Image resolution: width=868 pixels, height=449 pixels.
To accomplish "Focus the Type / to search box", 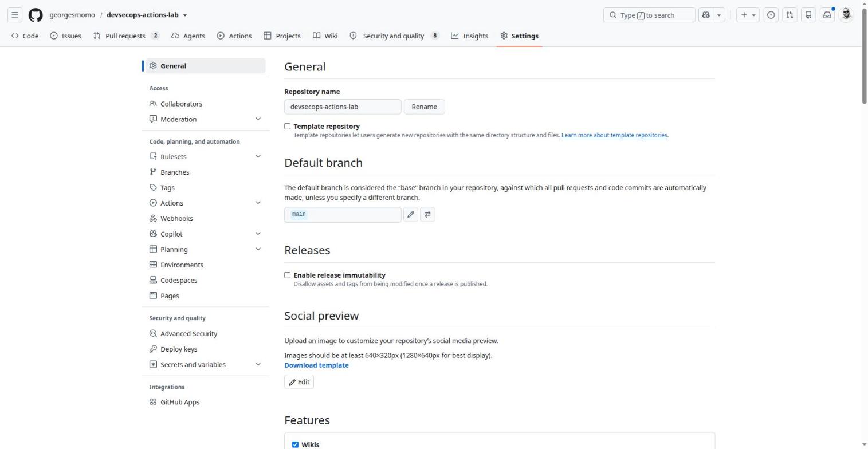I will 649,15.
